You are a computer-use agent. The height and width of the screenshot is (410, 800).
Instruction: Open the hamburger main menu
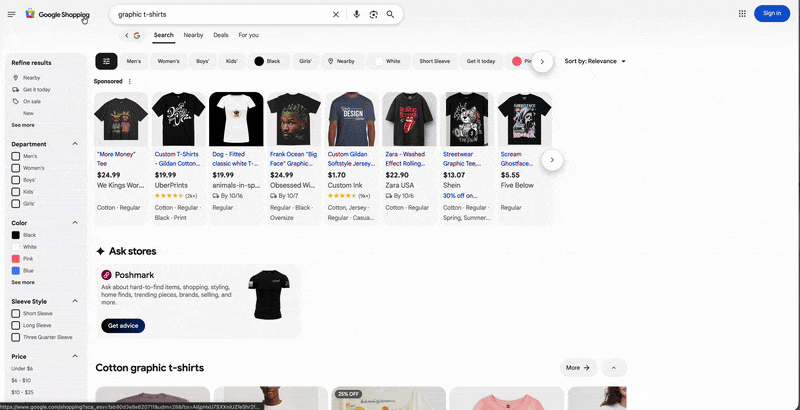[x=12, y=14]
